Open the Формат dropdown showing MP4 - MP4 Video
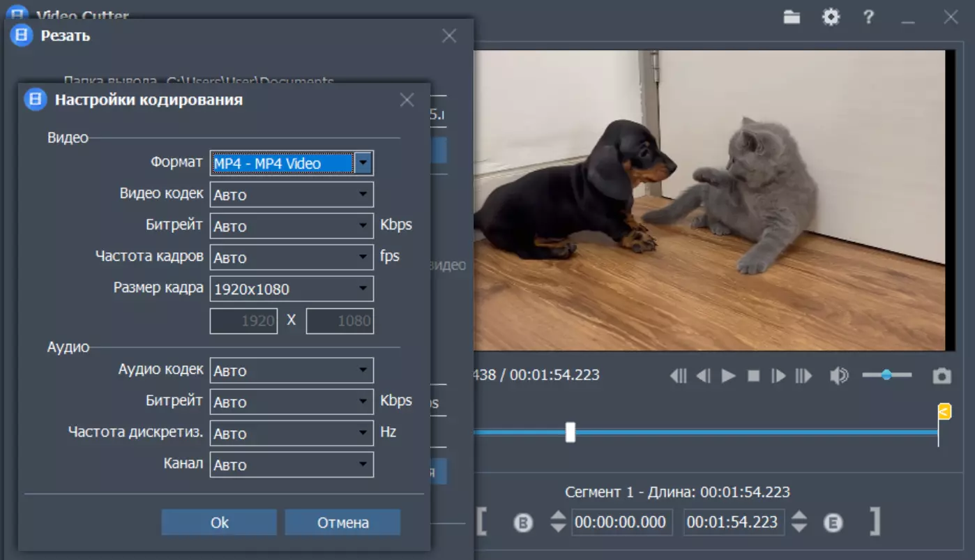Viewport: 975px width, 560px height. pyautogui.click(x=292, y=163)
